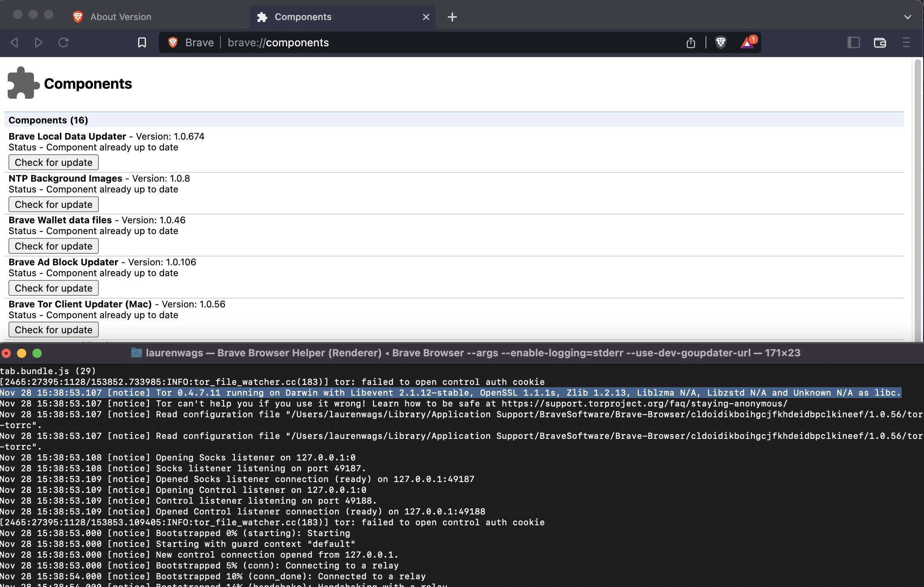
Task: Select the Components tab
Action: [x=303, y=17]
